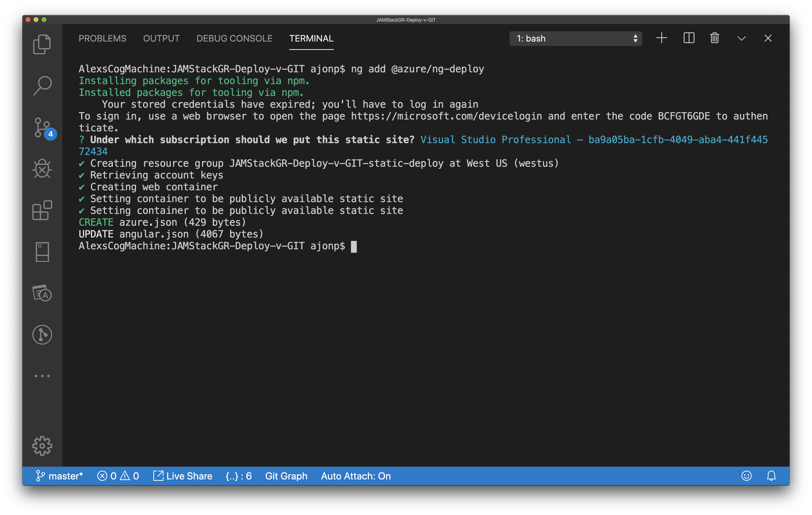Click the microsoft.com/devicelogin URL in terminal

(446, 116)
